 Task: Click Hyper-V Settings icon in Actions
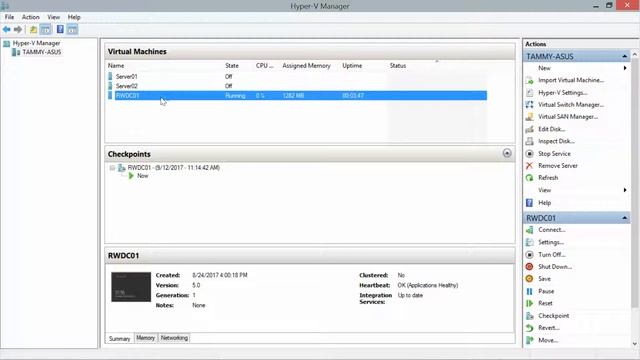tap(529, 93)
